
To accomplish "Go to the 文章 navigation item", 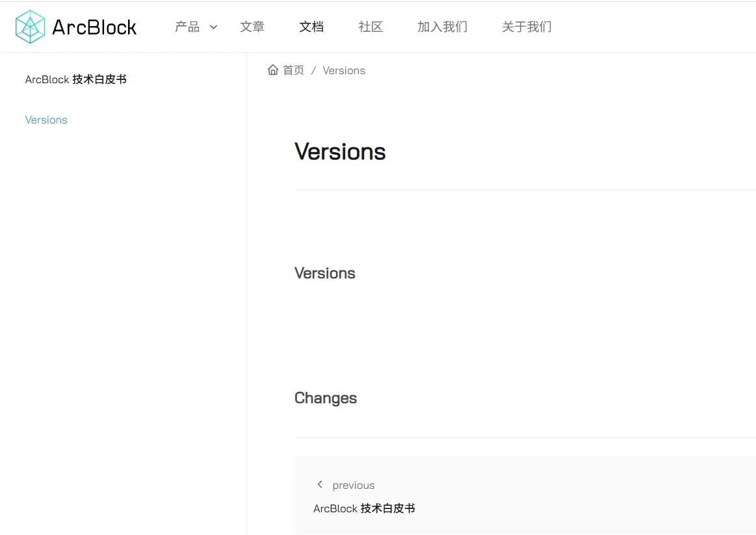I will point(252,27).
